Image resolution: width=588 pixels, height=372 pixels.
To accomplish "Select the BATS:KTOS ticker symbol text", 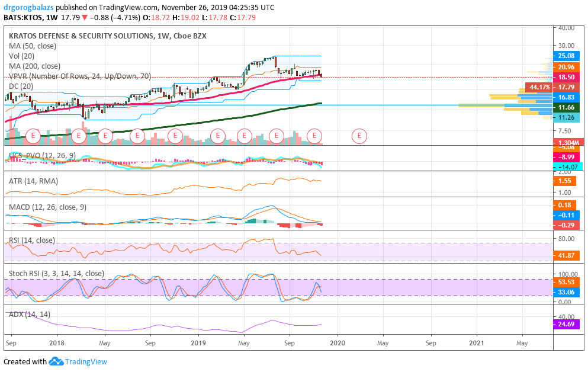I will (x=23, y=18).
